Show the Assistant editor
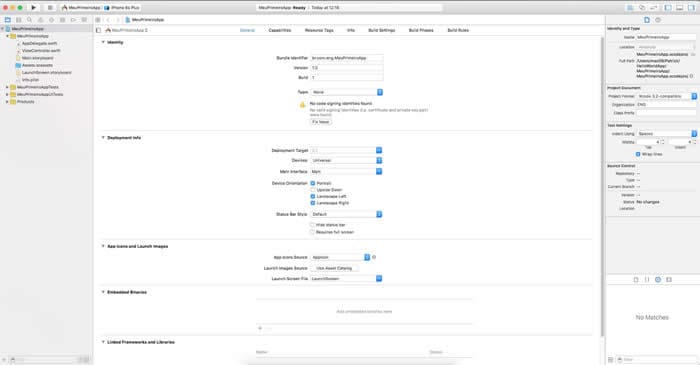This screenshot has width=700, height=365. 642,8
